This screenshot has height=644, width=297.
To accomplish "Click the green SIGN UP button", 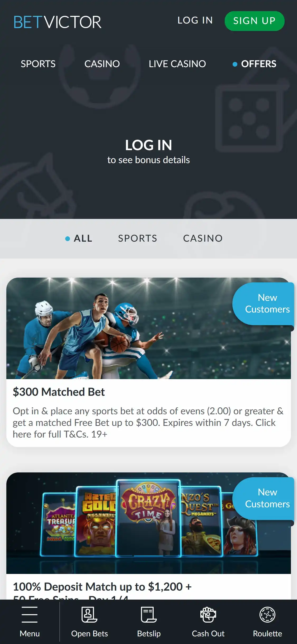I will tap(254, 21).
